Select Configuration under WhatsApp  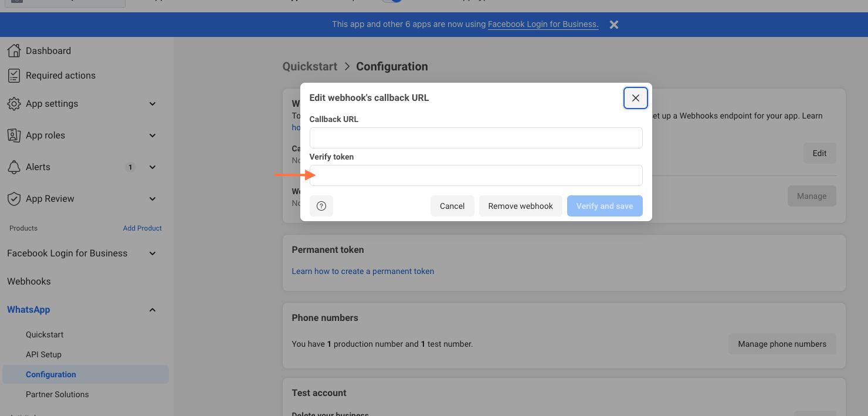pyautogui.click(x=86, y=374)
